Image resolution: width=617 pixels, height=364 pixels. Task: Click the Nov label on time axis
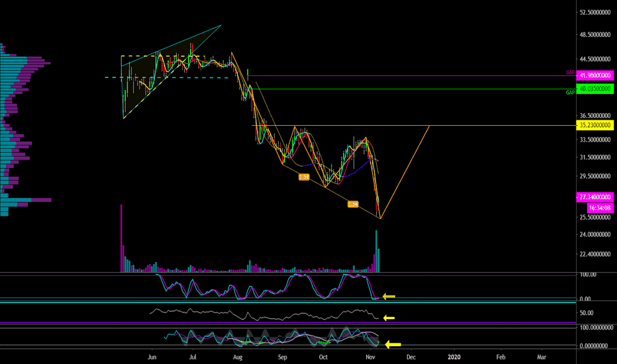coord(370,357)
